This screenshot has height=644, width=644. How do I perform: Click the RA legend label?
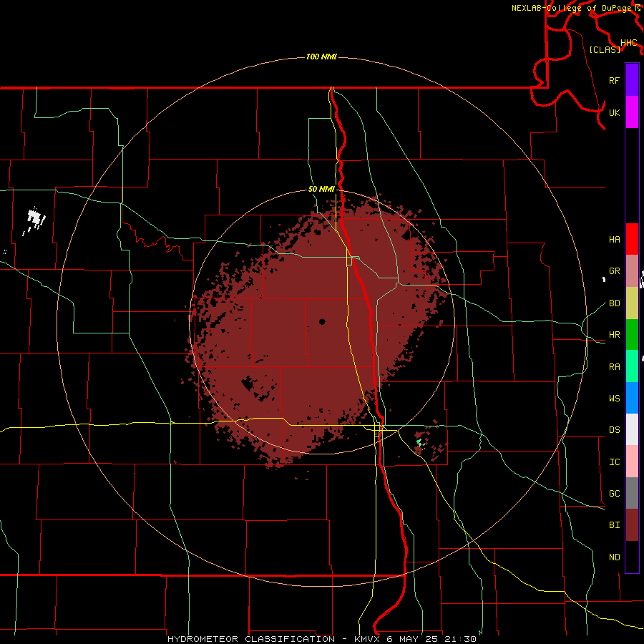pyautogui.click(x=615, y=367)
